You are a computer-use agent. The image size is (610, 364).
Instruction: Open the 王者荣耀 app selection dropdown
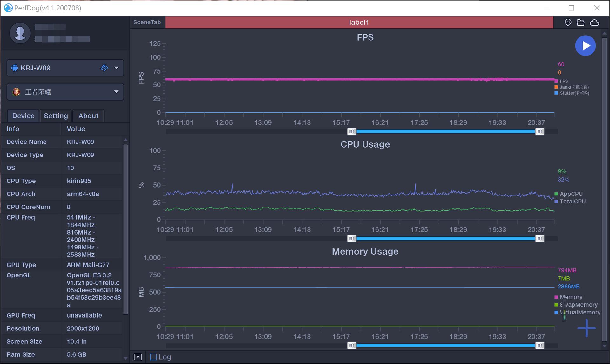[x=116, y=92]
